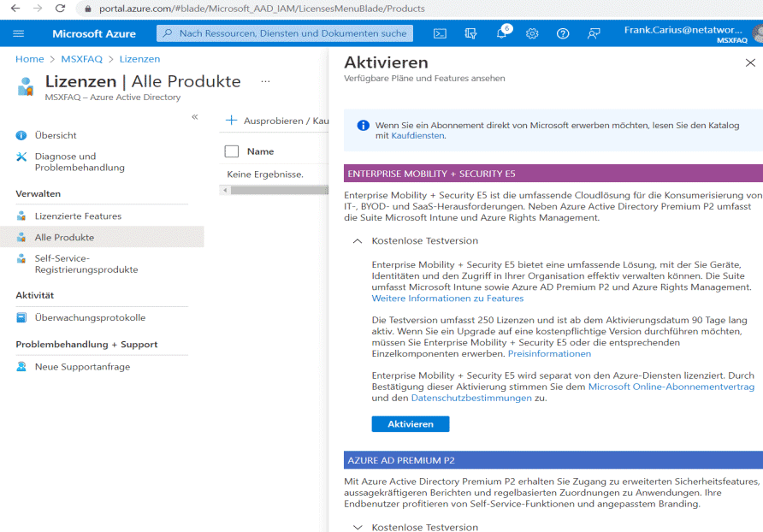763x532 pixels.
Task: Open directory and subscription filter icon
Action: [470, 33]
